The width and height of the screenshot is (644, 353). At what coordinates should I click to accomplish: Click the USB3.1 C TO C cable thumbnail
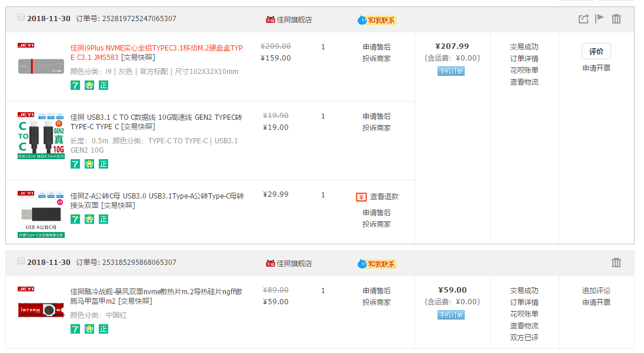(41, 136)
